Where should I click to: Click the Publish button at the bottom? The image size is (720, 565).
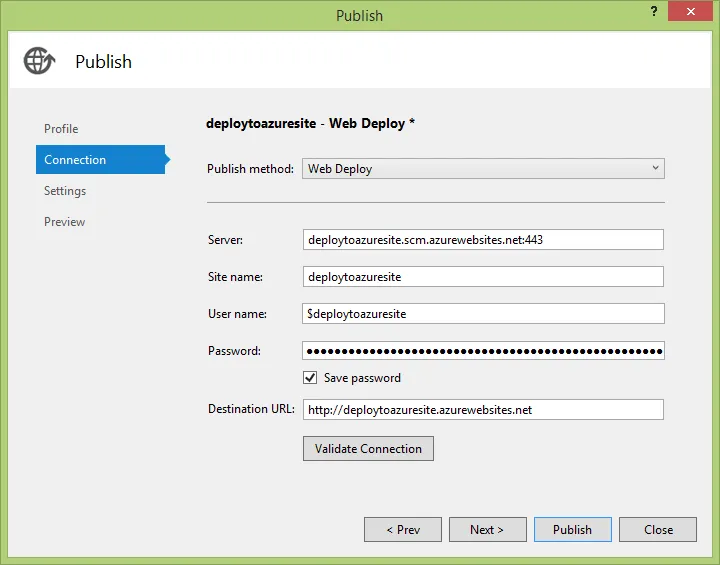coord(573,530)
